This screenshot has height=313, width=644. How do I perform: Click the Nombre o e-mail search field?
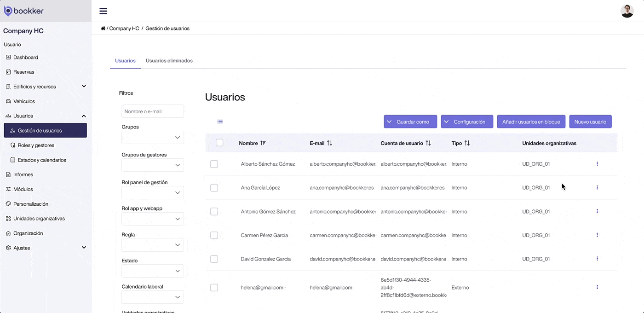153,111
